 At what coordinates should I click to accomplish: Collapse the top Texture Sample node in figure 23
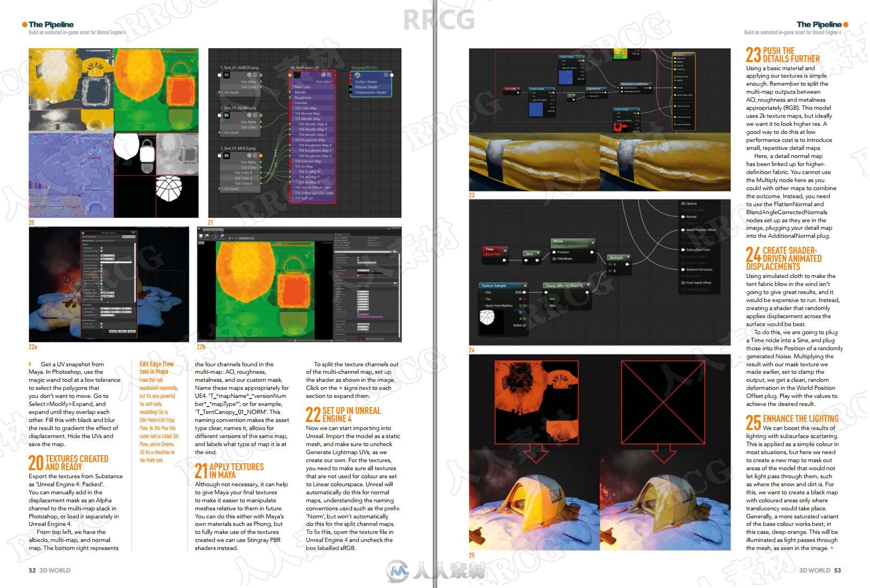[x=584, y=57]
